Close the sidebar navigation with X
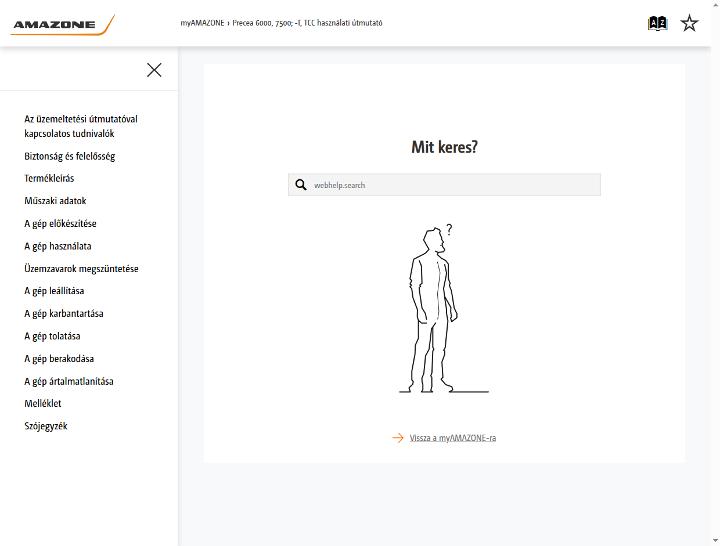Screen dimensions: 720x546 tap(154, 70)
